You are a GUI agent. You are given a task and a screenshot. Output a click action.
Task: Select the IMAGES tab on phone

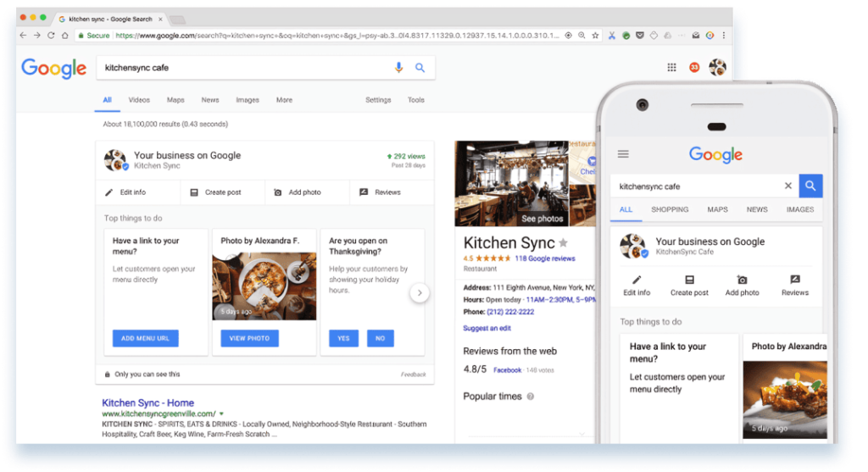tap(800, 209)
